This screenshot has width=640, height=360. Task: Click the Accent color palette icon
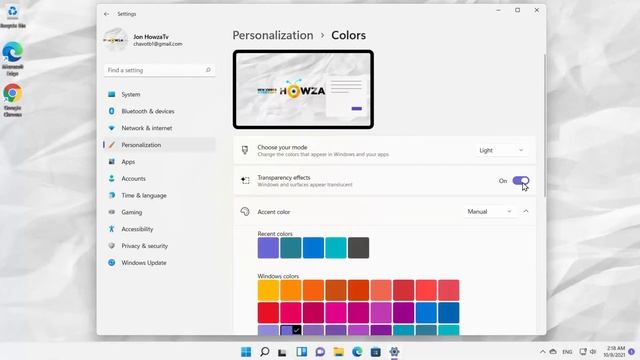[x=245, y=211]
